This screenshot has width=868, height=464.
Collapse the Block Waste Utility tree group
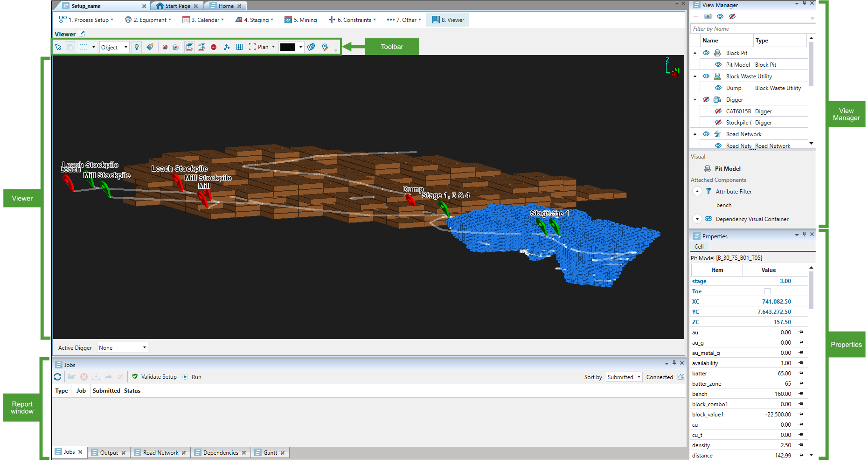[695, 76]
